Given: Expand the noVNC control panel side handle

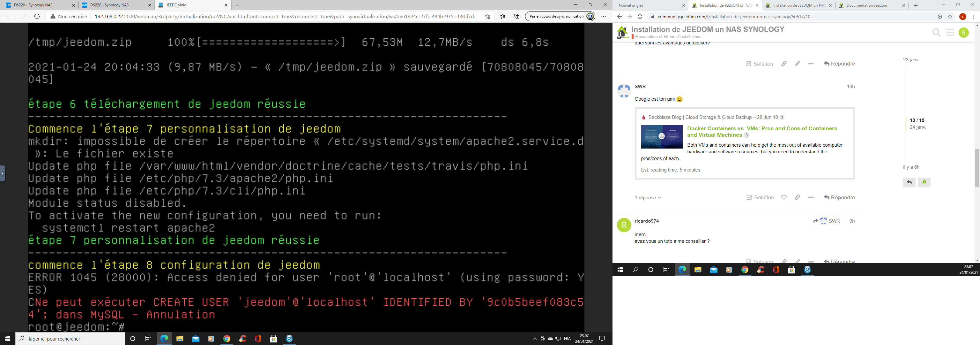Looking at the screenshot, I should pos(2,174).
